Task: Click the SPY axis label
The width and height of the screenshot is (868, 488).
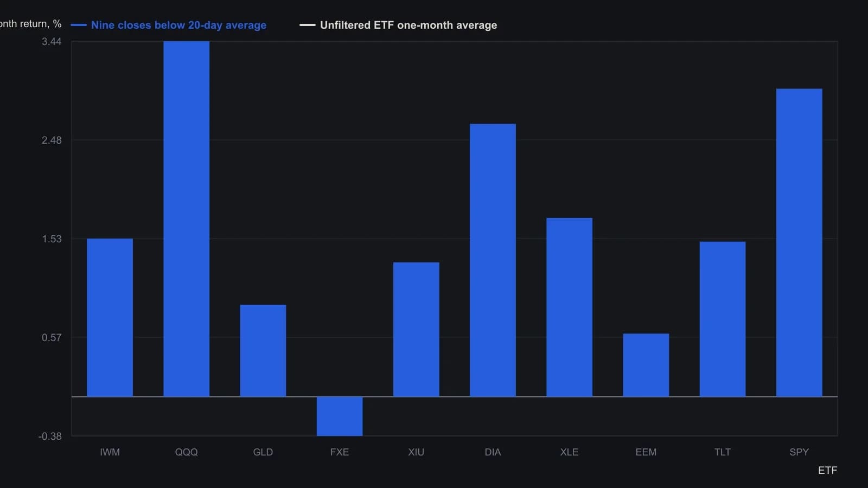Action: (x=799, y=452)
